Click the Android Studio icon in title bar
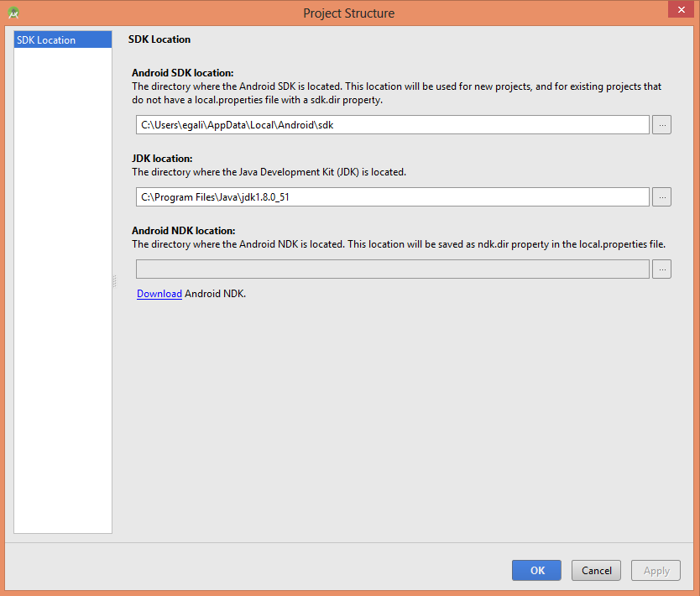 pos(13,13)
